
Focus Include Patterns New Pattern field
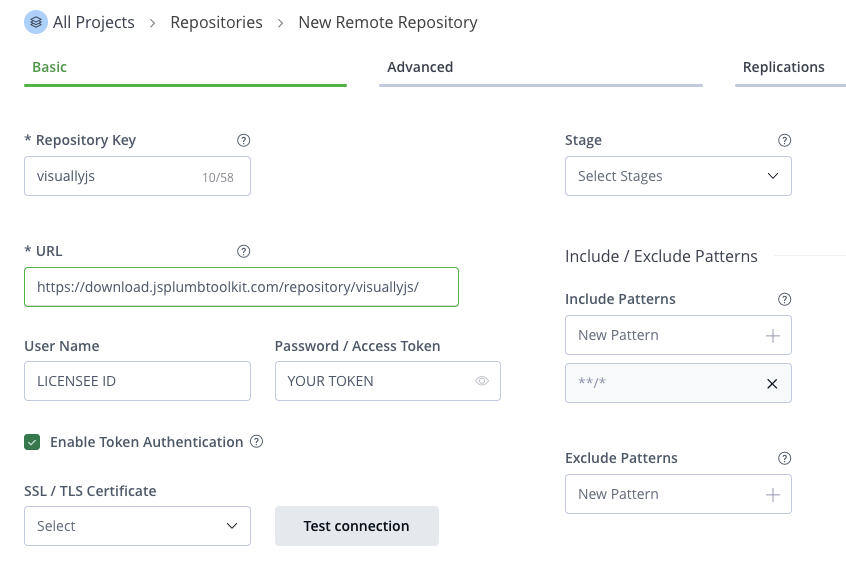(678, 335)
